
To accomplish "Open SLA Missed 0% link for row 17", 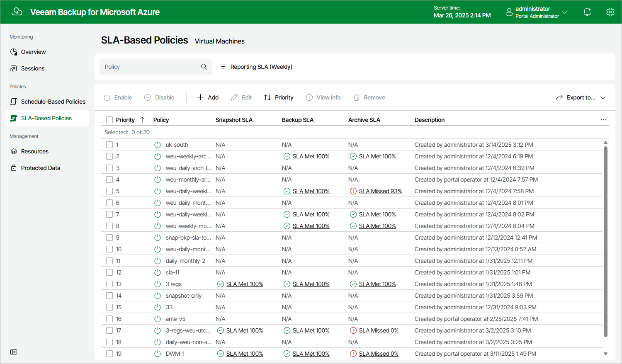I will tap(379, 330).
